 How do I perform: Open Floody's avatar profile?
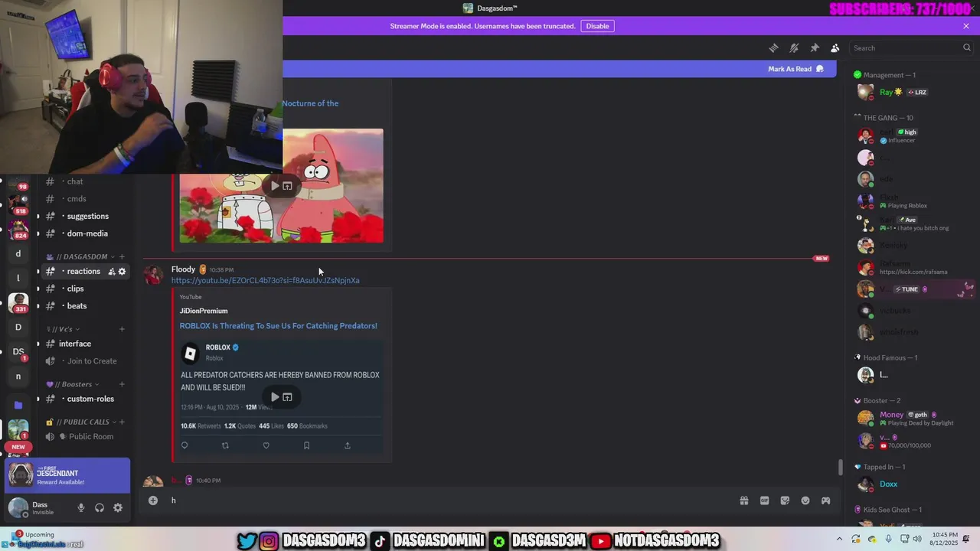154,275
